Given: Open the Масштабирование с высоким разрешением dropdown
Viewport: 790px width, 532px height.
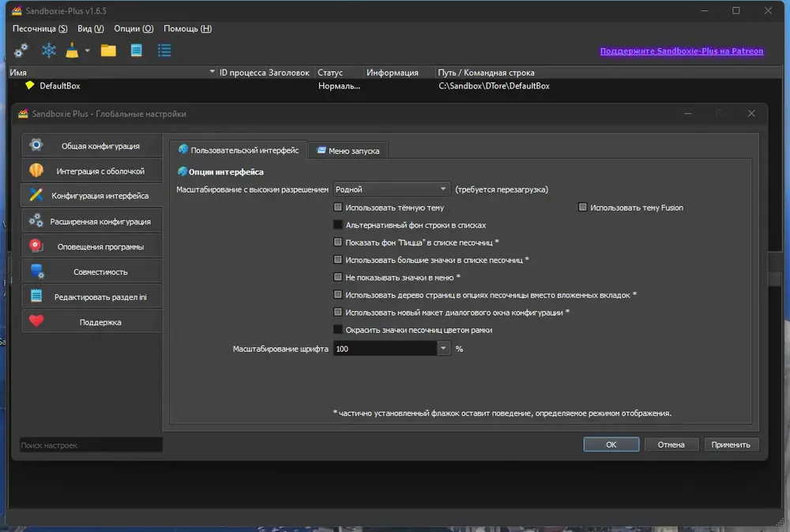Looking at the screenshot, I should (x=391, y=189).
